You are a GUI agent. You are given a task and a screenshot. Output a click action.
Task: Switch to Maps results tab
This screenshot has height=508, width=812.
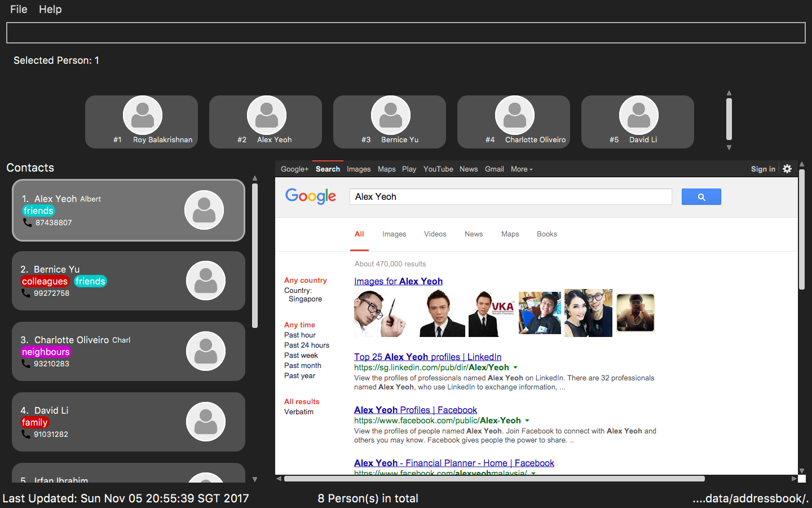(510, 234)
